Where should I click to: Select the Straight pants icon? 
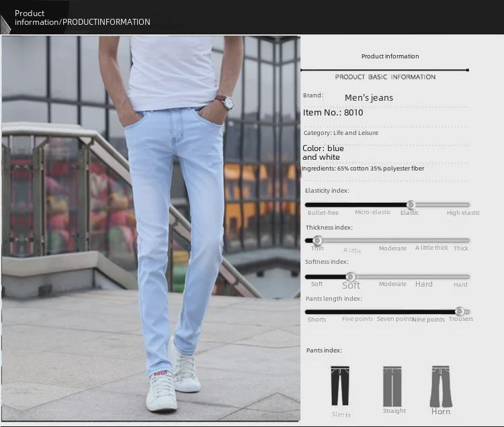click(x=392, y=386)
